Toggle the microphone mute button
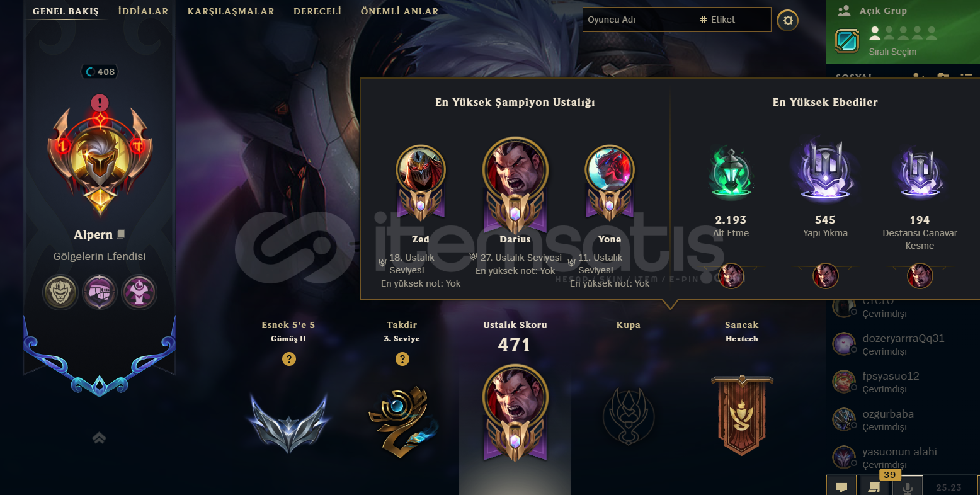This screenshot has width=980, height=495. 908,486
